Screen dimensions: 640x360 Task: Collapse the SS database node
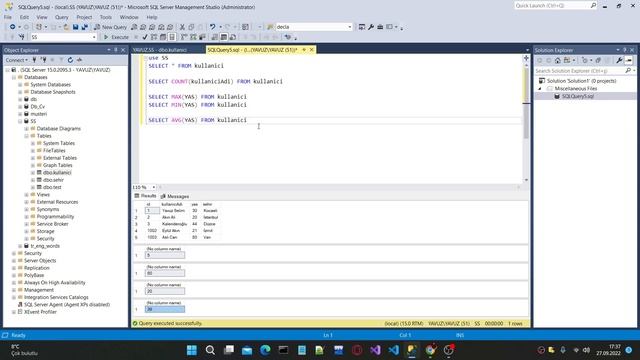[x=20, y=121]
